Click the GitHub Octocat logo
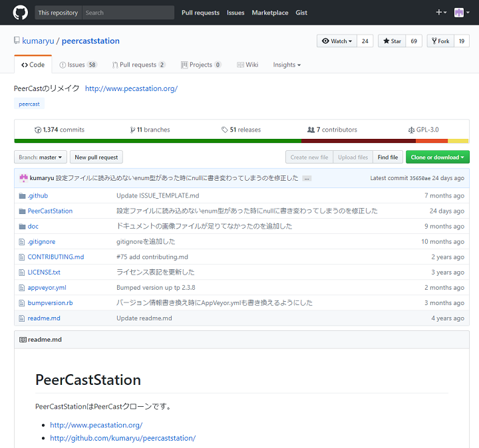 (x=21, y=13)
